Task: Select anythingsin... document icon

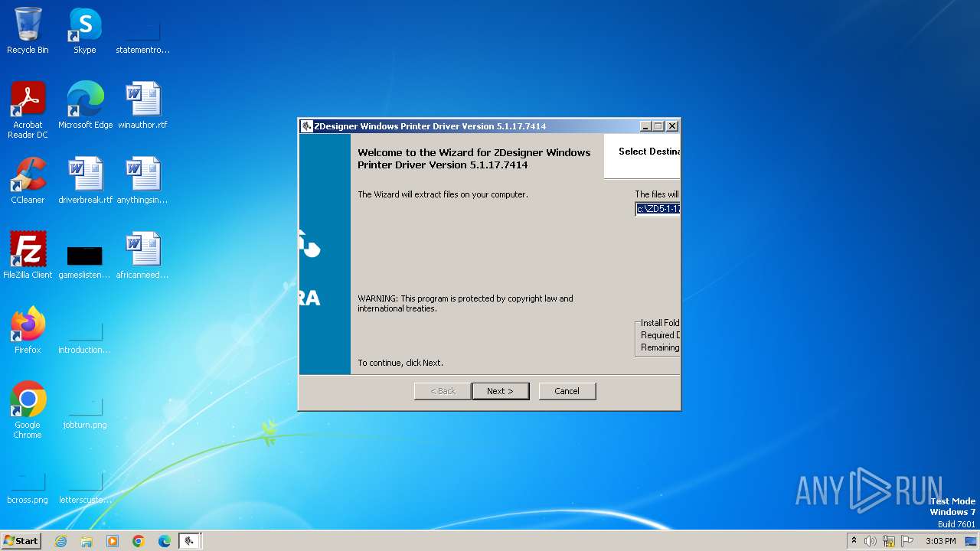Action: (142, 181)
